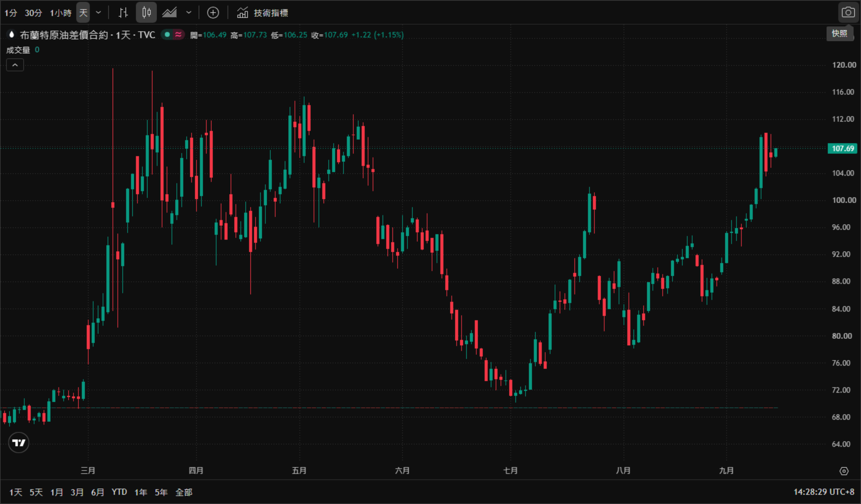This screenshot has height=504, width=861.
Task: Open 技術指標 indicators menu
Action: click(x=271, y=13)
